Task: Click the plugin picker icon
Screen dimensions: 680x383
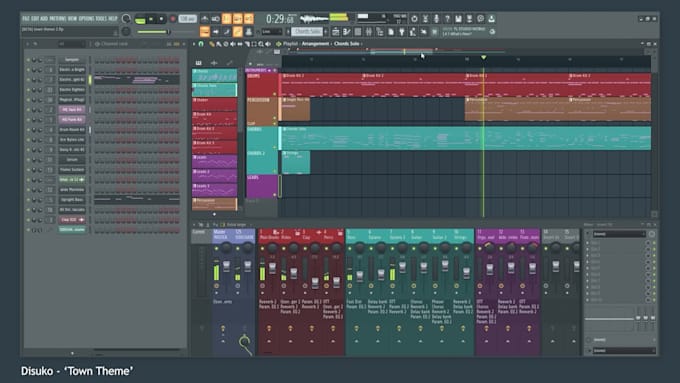Action: [402, 32]
